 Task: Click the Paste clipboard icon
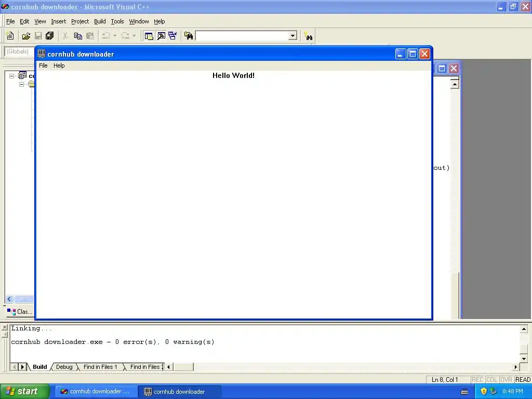click(90, 36)
